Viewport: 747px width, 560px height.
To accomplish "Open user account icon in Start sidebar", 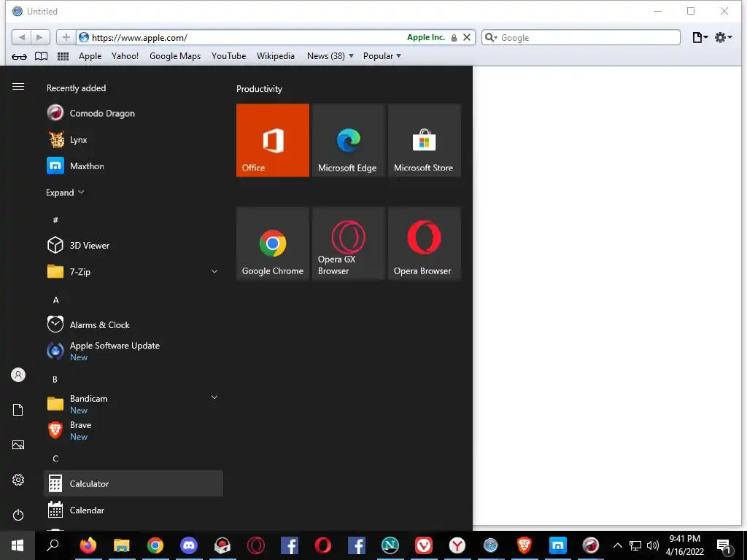I will (x=18, y=375).
